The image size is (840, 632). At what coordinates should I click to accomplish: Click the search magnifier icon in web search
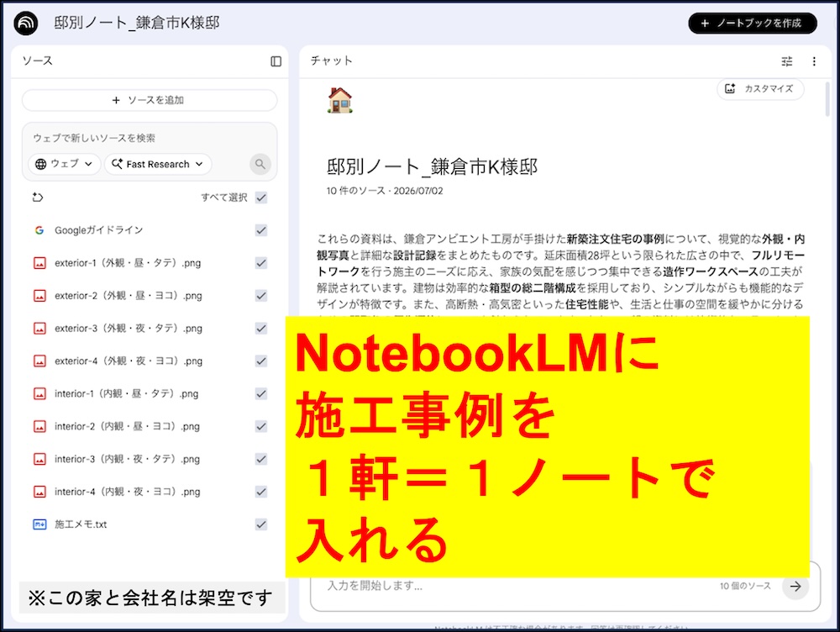pos(260,164)
